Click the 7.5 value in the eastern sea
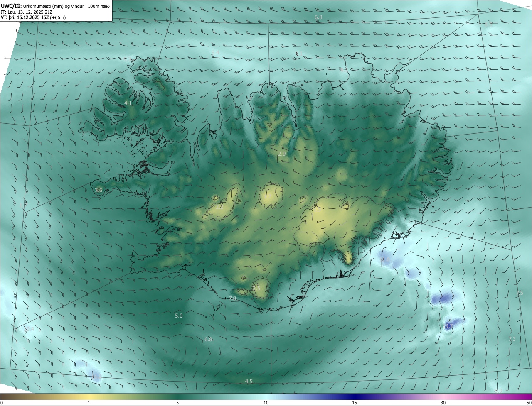 coord(520,293)
